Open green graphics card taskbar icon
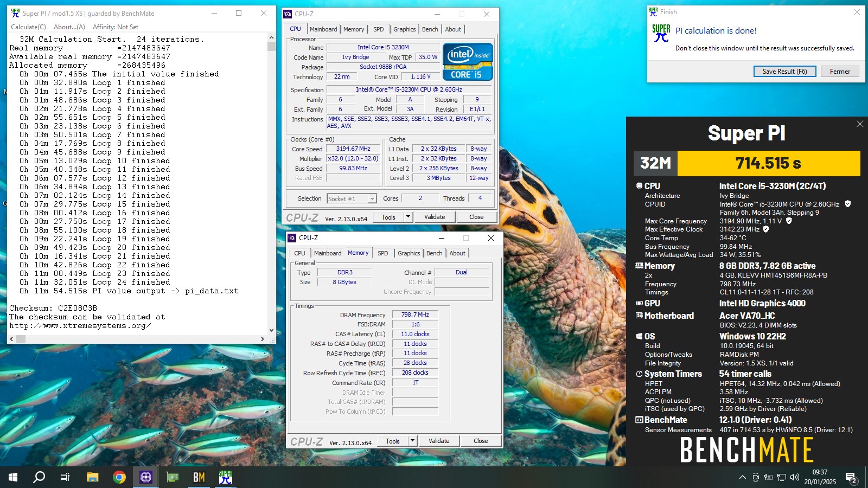 (x=173, y=477)
